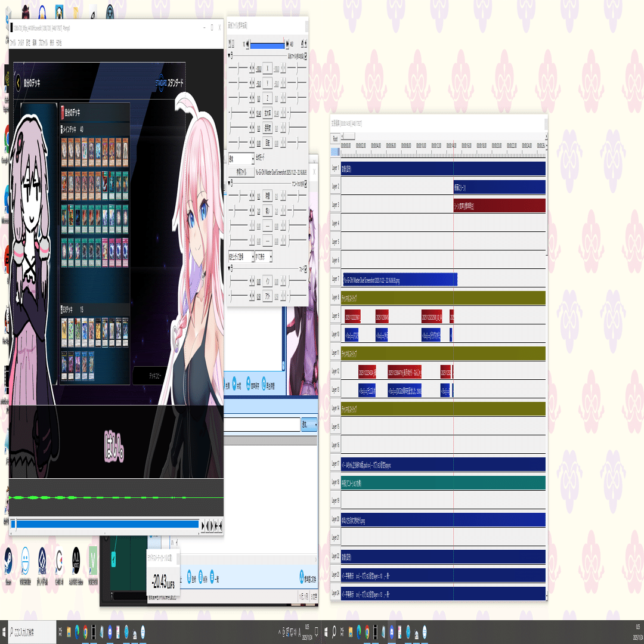Click the AviUtl main window seek bar
Image resolution: width=644 pixels, height=644 pixels.
(x=105, y=525)
